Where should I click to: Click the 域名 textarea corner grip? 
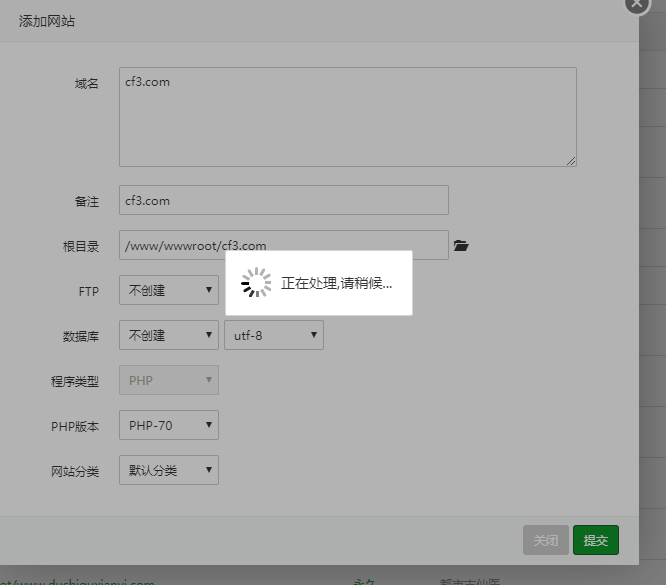(571, 161)
